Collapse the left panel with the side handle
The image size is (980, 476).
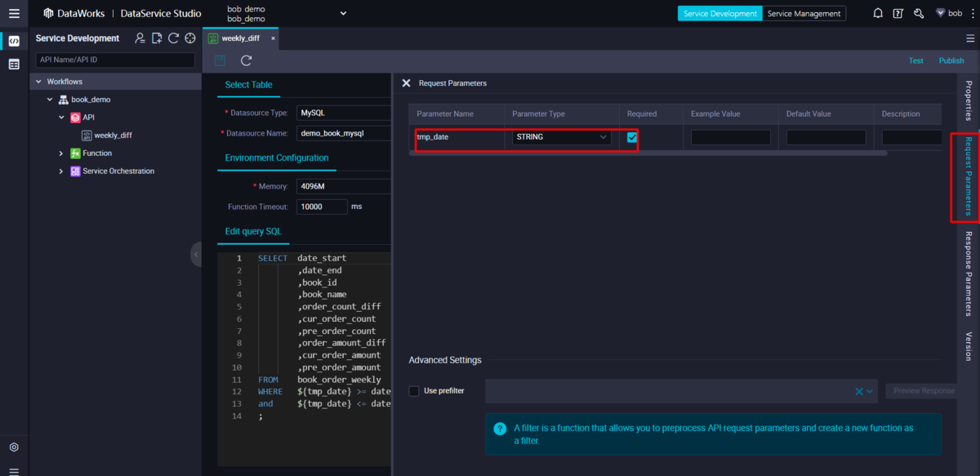pyautogui.click(x=196, y=254)
